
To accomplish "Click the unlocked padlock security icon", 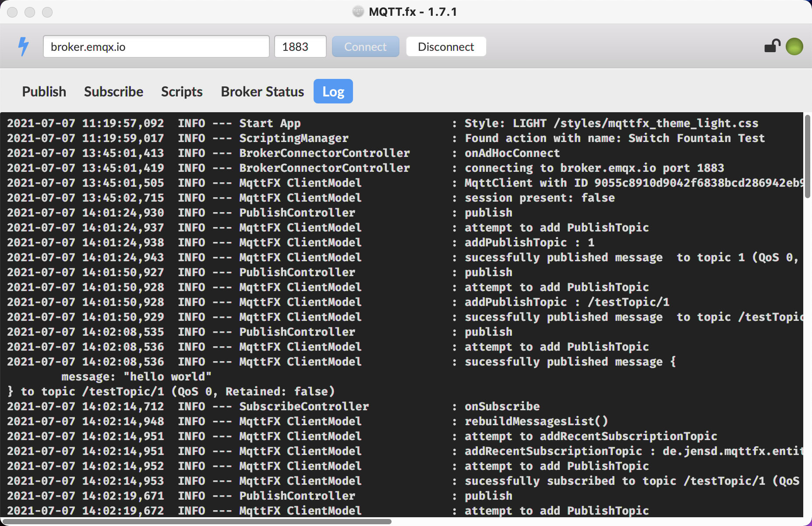I will (773, 46).
